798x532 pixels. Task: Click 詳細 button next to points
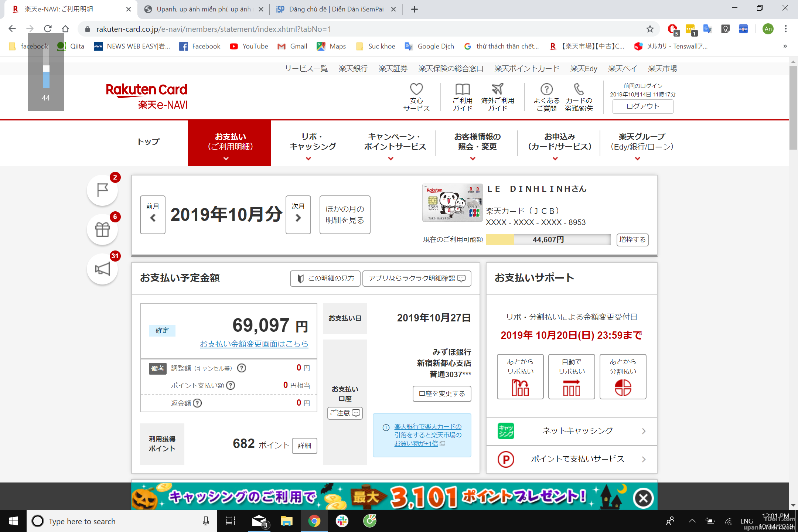point(304,446)
